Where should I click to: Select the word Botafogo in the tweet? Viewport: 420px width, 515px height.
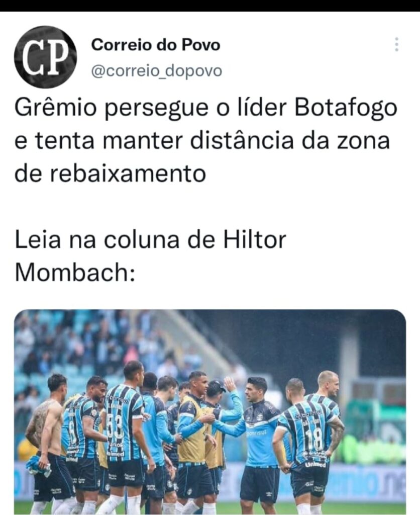pos(346,108)
